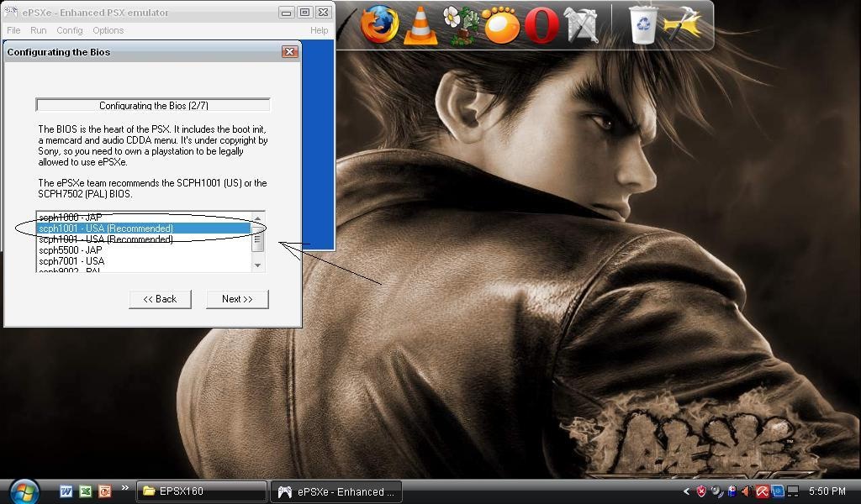Screen dimensions: 861x504
Task: Select the scph7001 - USA BIOS entry
Action: coord(144,261)
